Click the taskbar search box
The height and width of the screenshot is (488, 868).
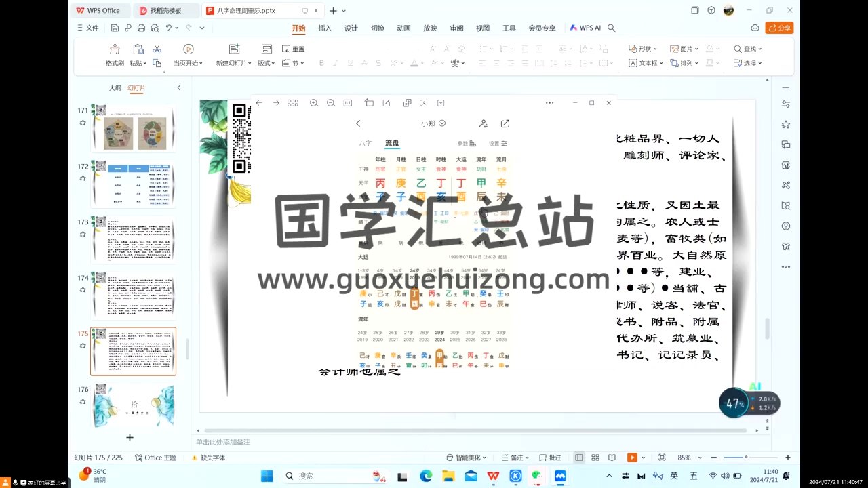click(336, 476)
